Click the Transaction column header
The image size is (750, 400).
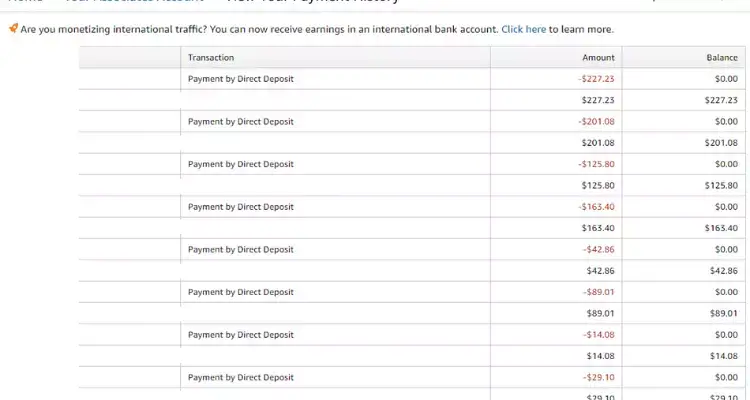211,58
